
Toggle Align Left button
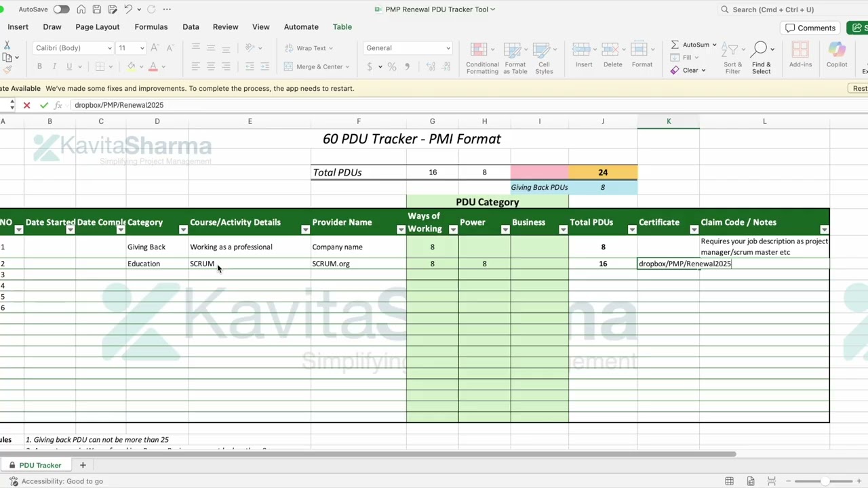pyautogui.click(x=196, y=66)
